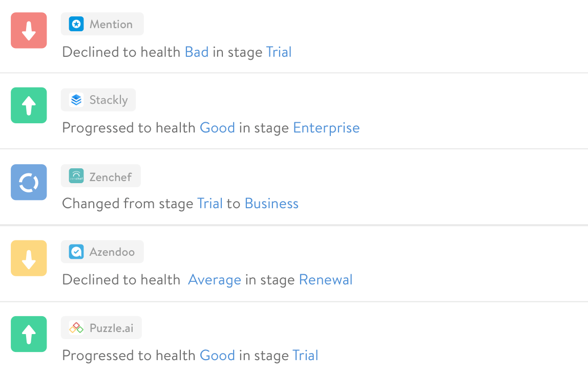
Task: Open the Trial stage link for Mention
Action: (279, 52)
